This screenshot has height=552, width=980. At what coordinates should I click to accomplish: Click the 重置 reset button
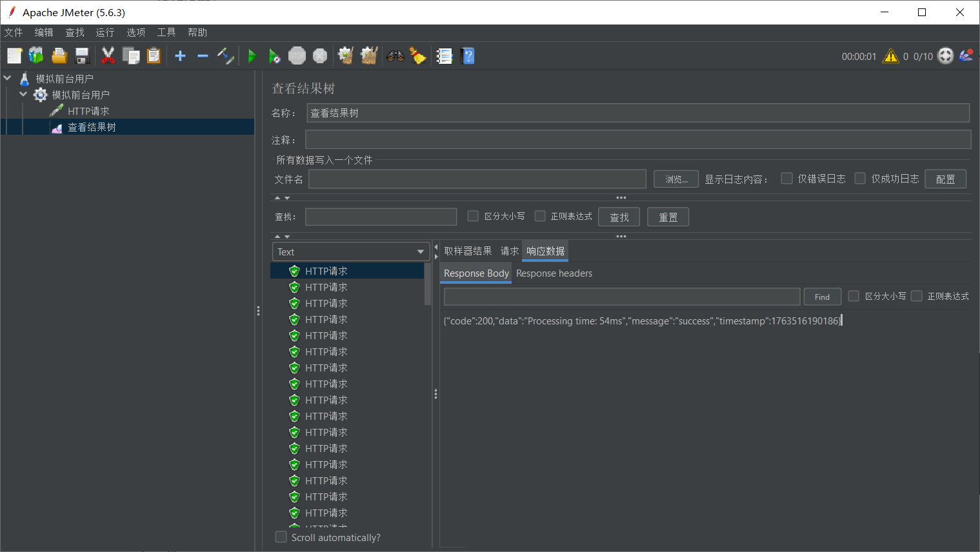[x=668, y=217]
